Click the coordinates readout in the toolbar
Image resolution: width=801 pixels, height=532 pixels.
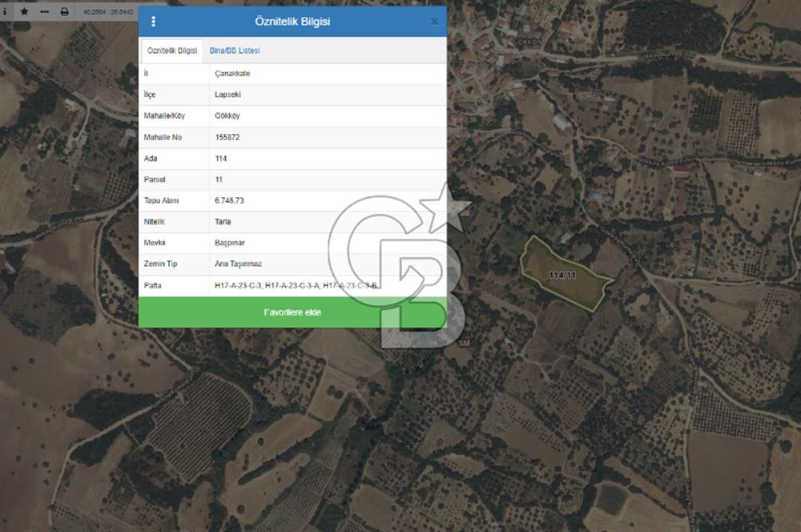click(108, 11)
